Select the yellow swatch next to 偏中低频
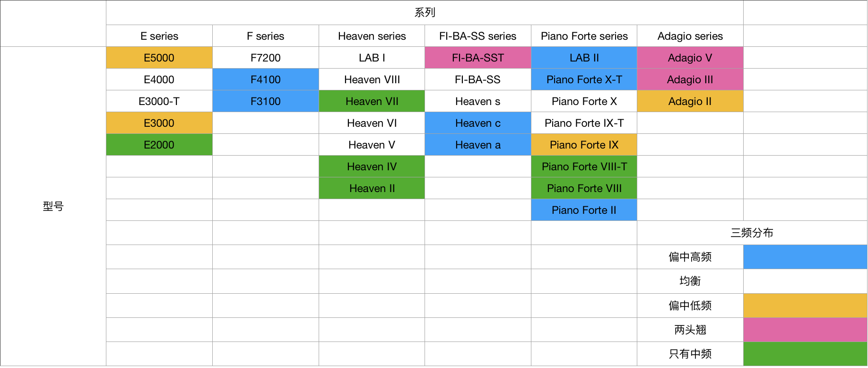 805,306
